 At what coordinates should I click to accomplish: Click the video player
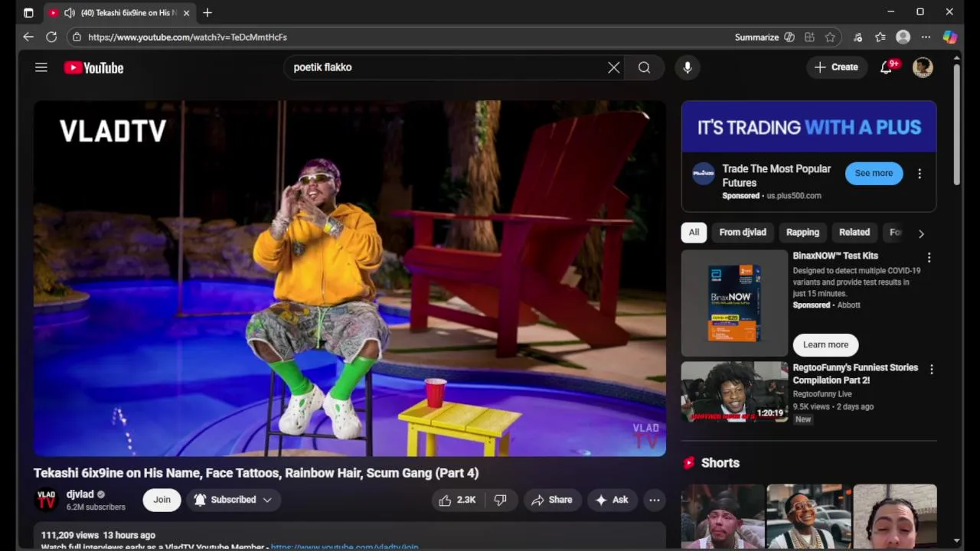point(350,279)
